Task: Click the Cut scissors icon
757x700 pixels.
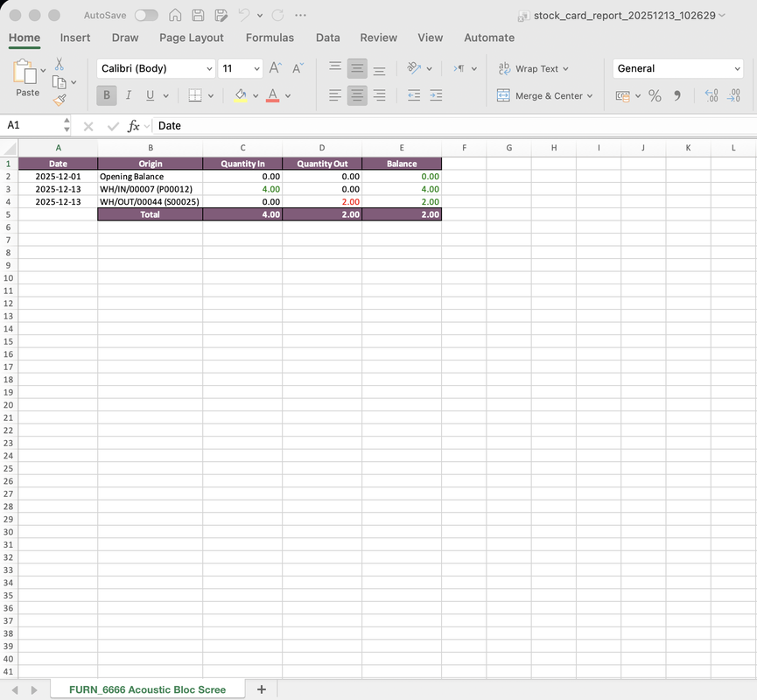Action: (x=60, y=64)
